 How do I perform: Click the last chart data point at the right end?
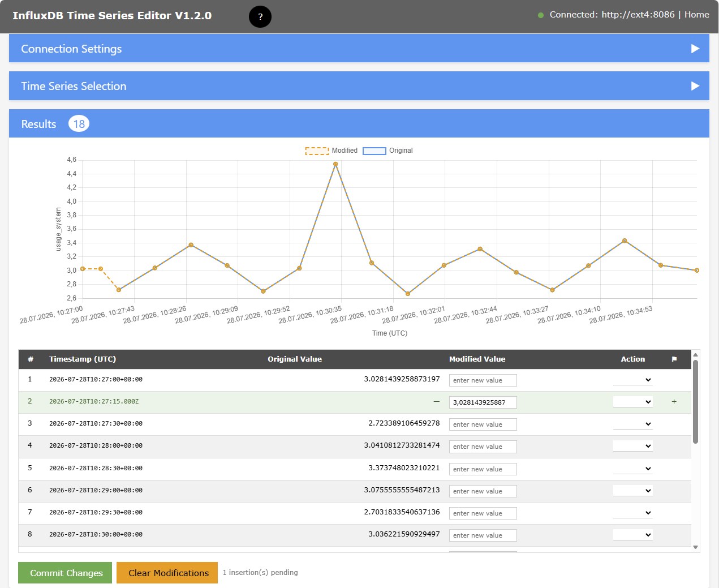pyautogui.click(x=697, y=271)
